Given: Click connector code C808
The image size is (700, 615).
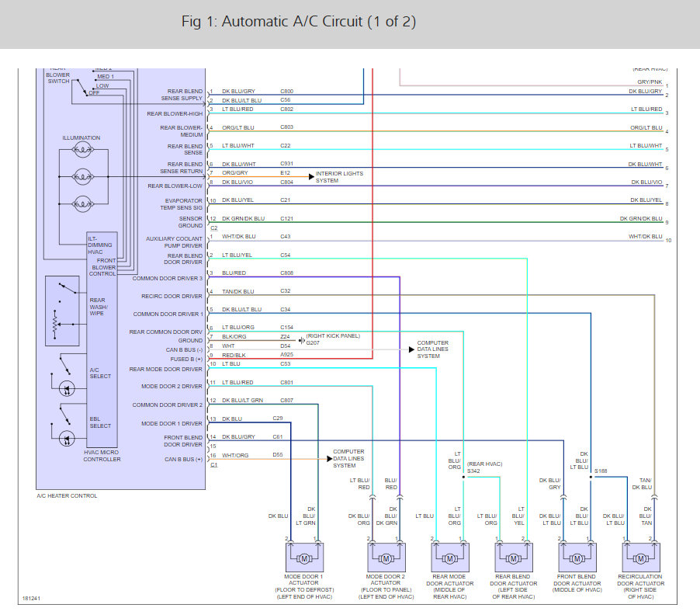Looking at the screenshot, I should click(x=286, y=273).
